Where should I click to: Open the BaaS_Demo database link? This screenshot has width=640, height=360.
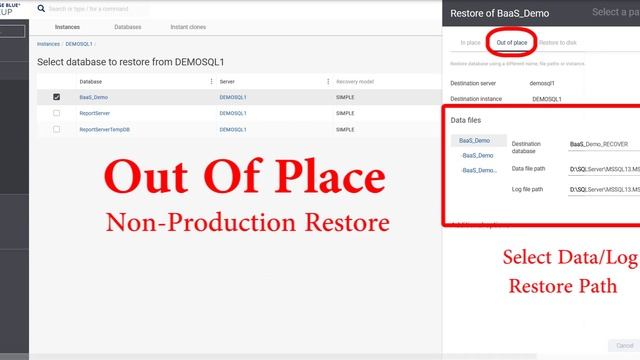93,97
